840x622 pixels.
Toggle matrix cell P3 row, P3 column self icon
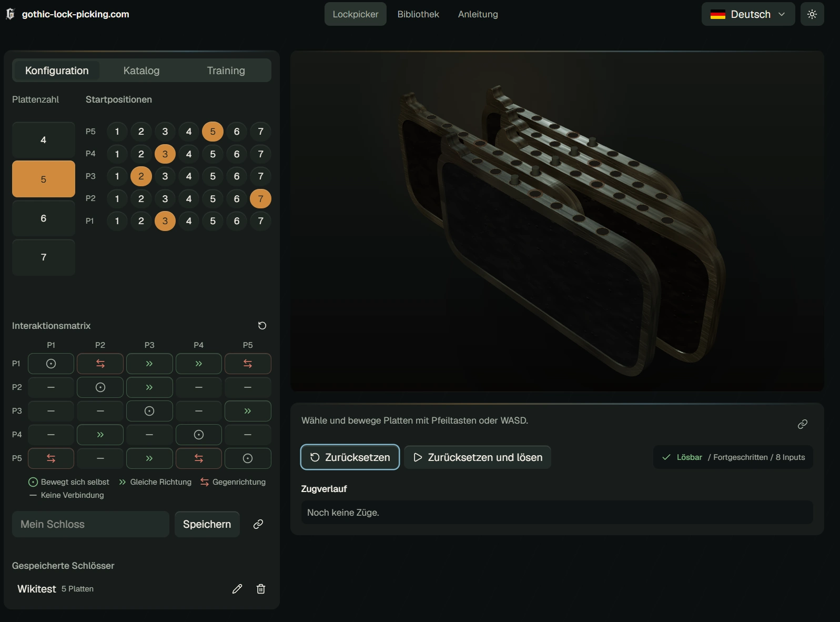[x=149, y=411]
